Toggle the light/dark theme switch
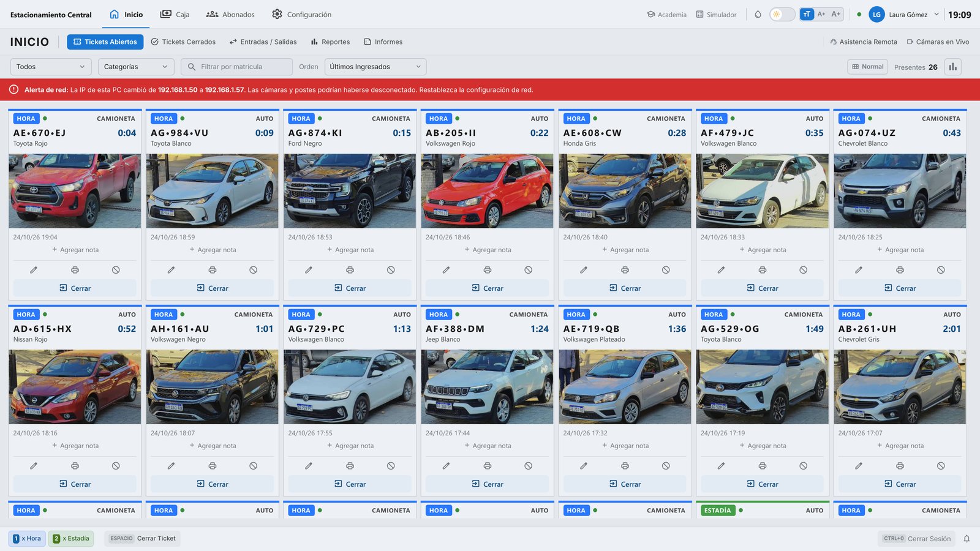The width and height of the screenshot is (980, 551). pos(782,14)
